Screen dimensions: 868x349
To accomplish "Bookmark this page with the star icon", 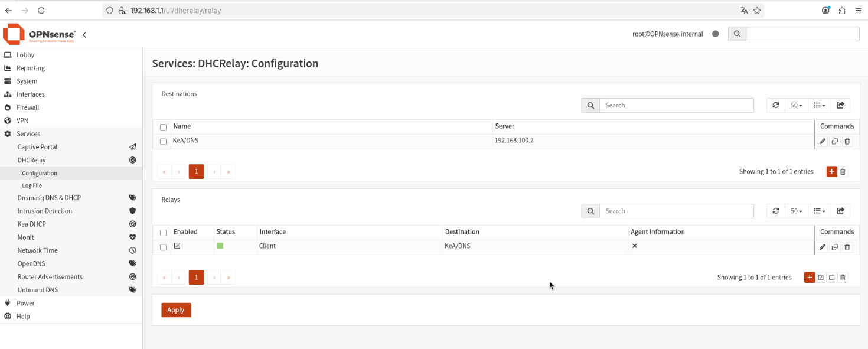I will 757,11.
